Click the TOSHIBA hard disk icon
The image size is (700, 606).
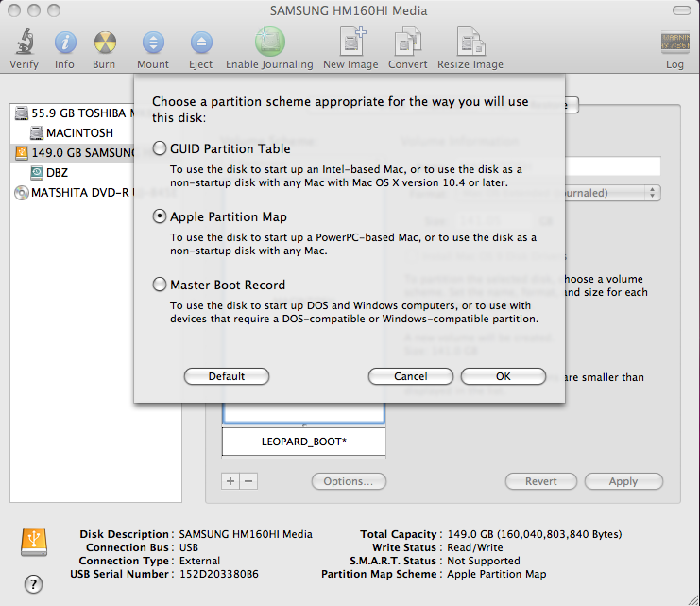[x=22, y=113]
